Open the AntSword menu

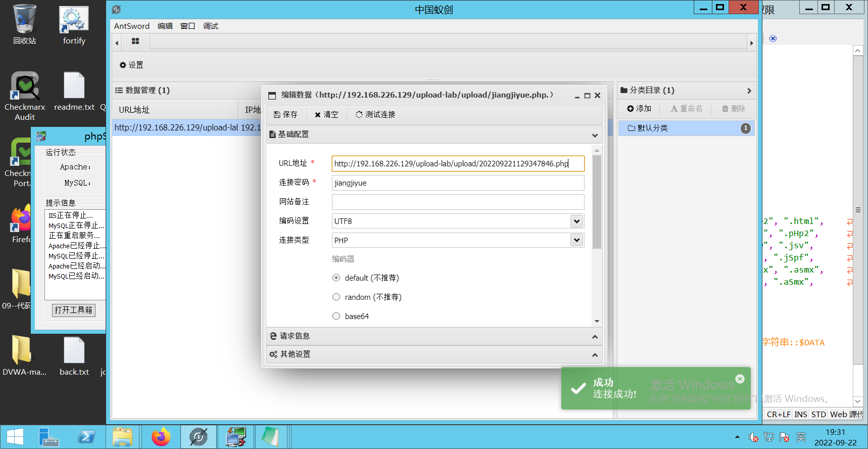pos(131,26)
